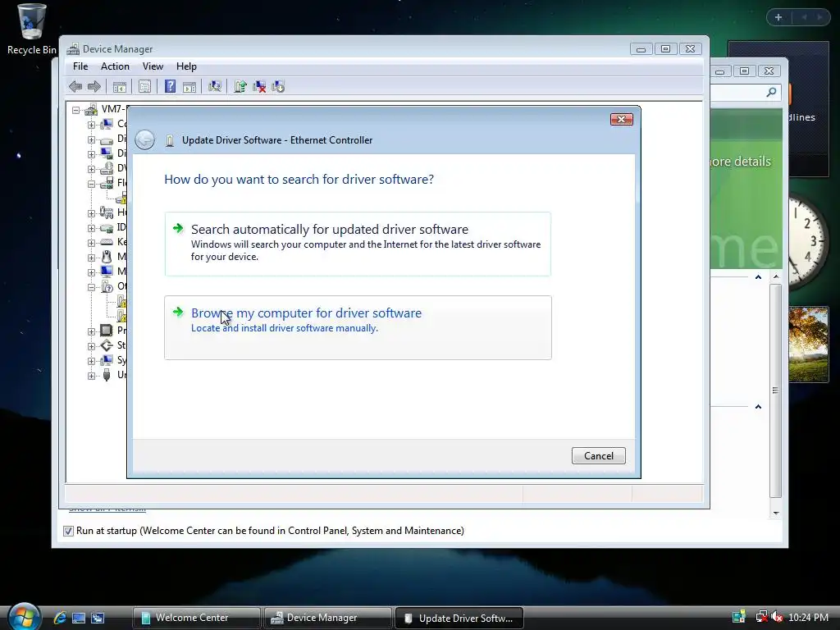Viewport: 840px width, 630px height.
Task: Click the Cancel button in driver dialog
Action: [x=598, y=455]
